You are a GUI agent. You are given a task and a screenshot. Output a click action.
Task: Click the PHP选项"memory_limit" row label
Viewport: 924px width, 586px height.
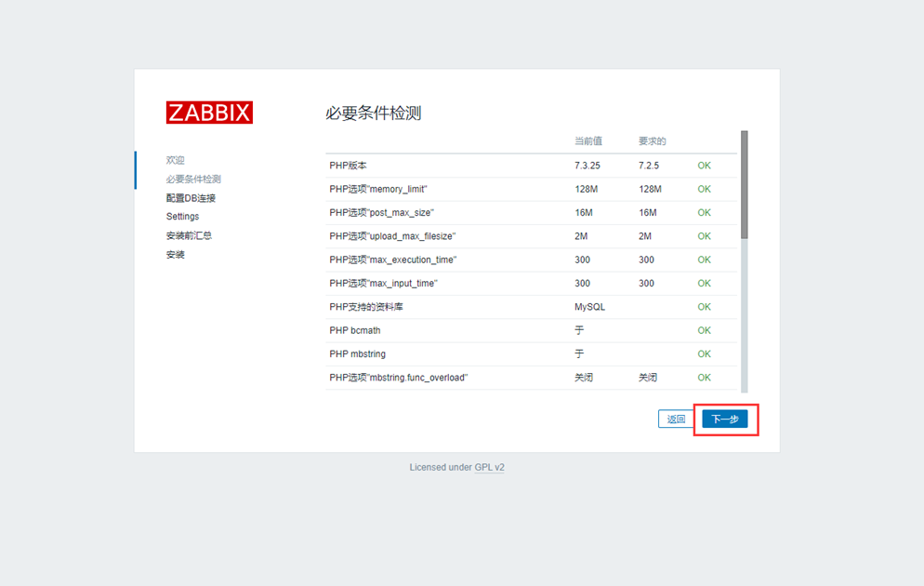pos(378,189)
